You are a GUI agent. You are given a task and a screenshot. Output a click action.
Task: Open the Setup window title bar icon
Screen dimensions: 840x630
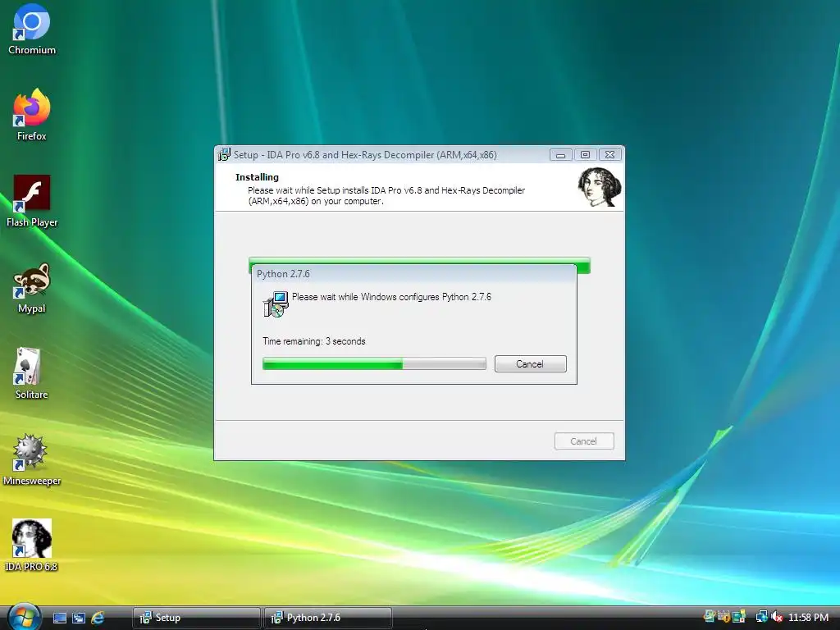[224, 155]
